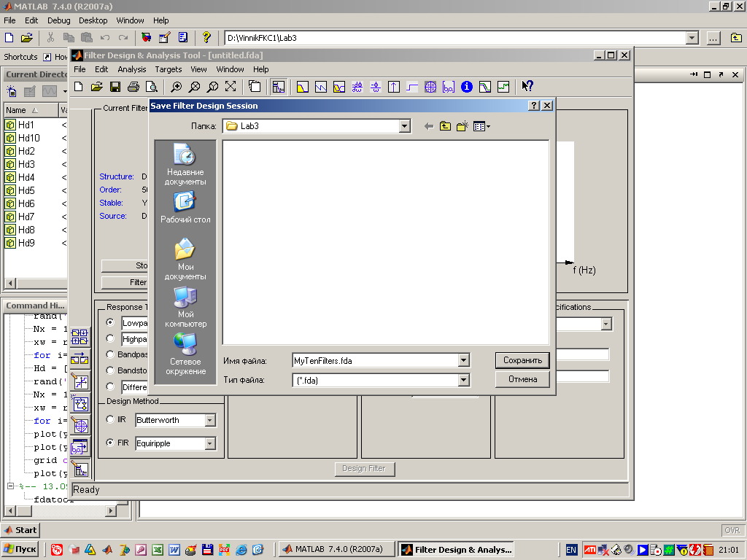Click file name field MyTenFilters.fda
The width and height of the screenshot is (747, 560).
(x=376, y=360)
